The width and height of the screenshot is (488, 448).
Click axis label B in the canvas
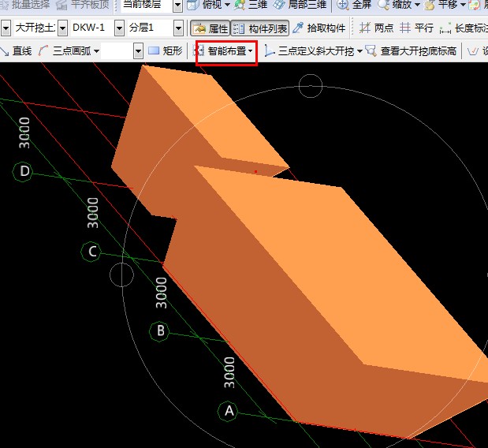point(160,331)
